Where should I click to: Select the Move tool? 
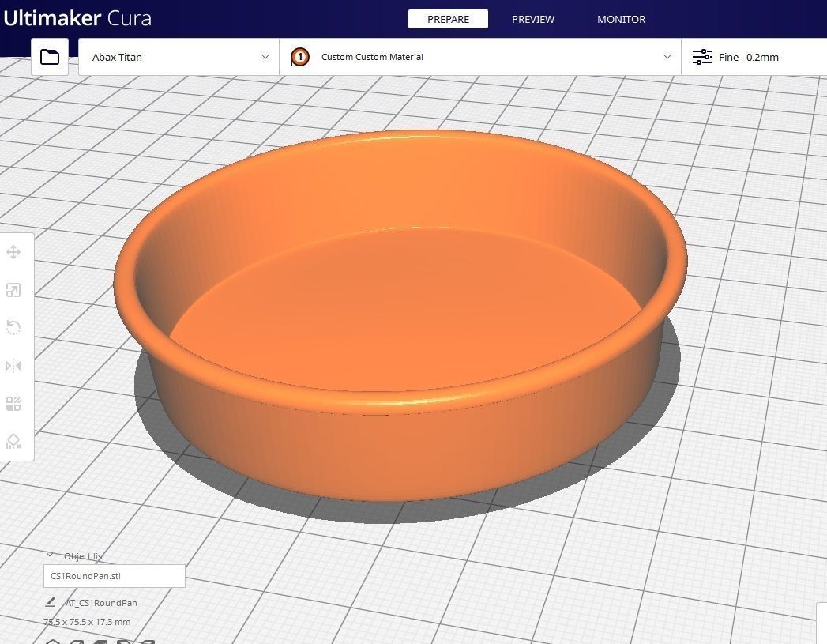(13, 252)
